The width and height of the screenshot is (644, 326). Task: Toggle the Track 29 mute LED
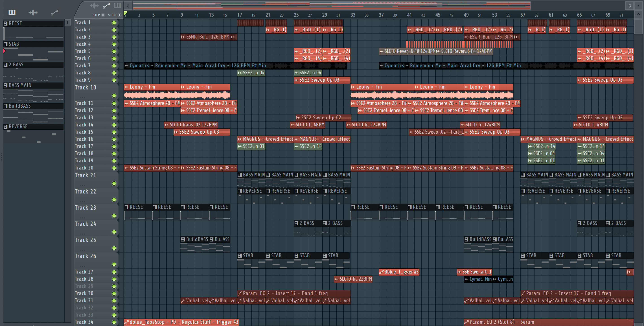pyautogui.click(x=114, y=286)
